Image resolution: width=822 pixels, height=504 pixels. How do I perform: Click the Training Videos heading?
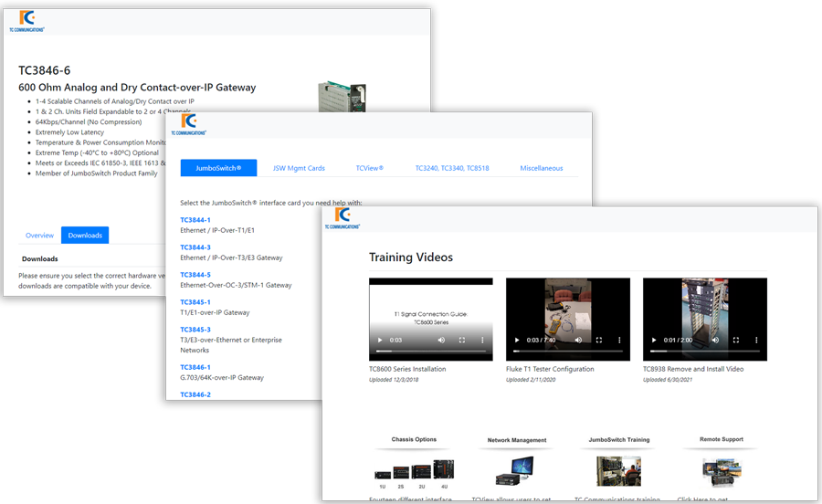411,257
